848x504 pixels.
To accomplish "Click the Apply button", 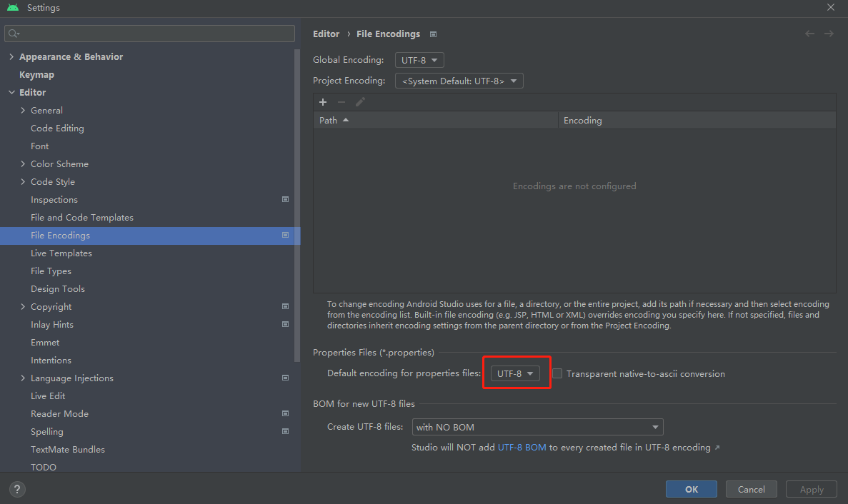I will [x=812, y=489].
